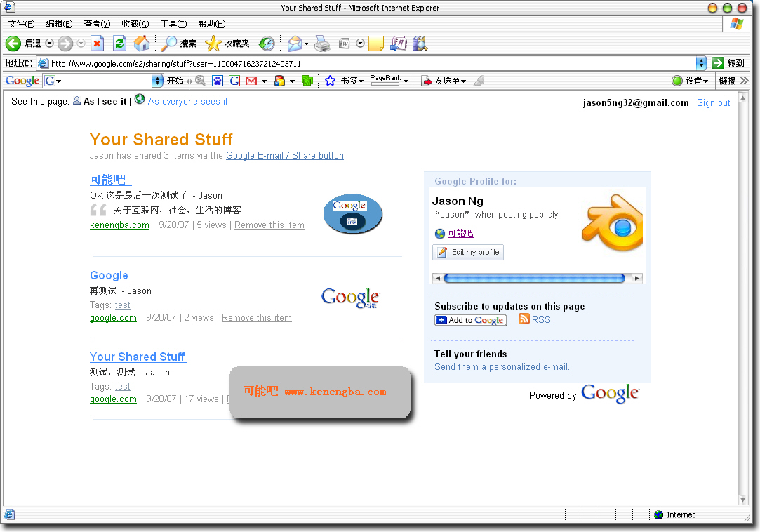Click the Print icon in toolbar

322,44
